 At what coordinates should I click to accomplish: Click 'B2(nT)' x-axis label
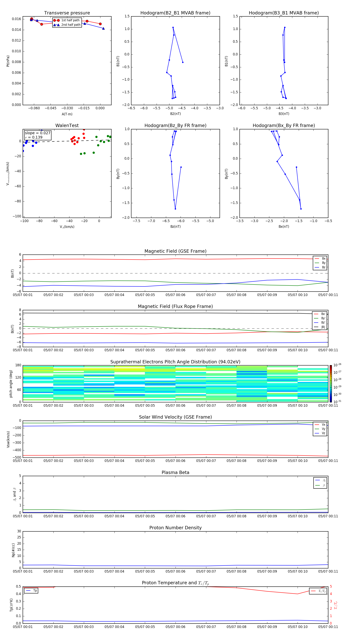click(175, 114)
